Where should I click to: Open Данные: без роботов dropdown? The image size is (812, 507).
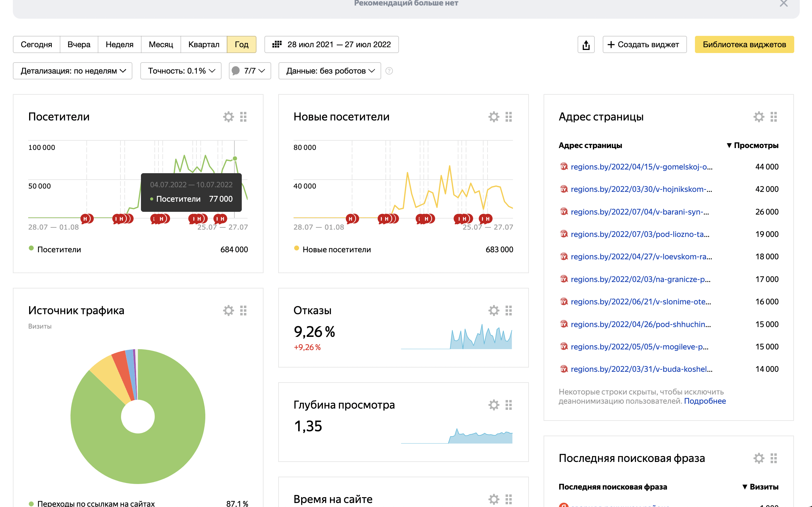coord(330,71)
